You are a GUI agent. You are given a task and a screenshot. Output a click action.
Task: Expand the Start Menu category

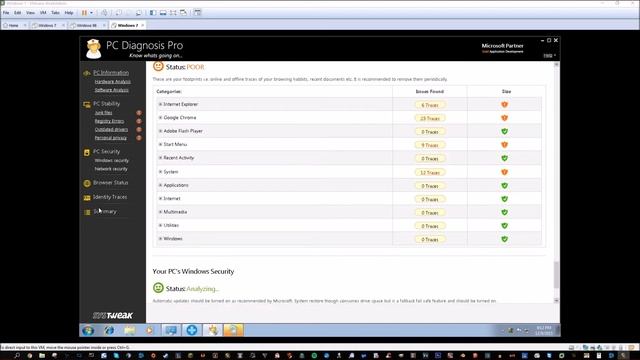pos(160,144)
